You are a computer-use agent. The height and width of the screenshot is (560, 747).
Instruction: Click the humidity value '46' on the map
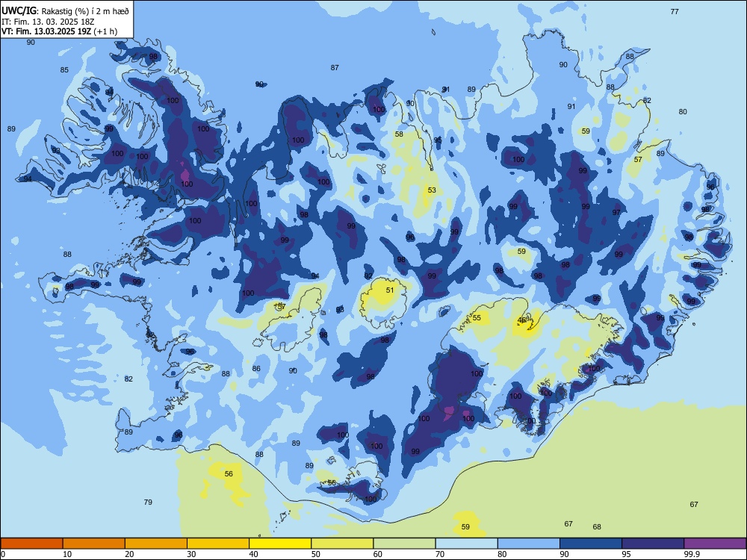521,320
